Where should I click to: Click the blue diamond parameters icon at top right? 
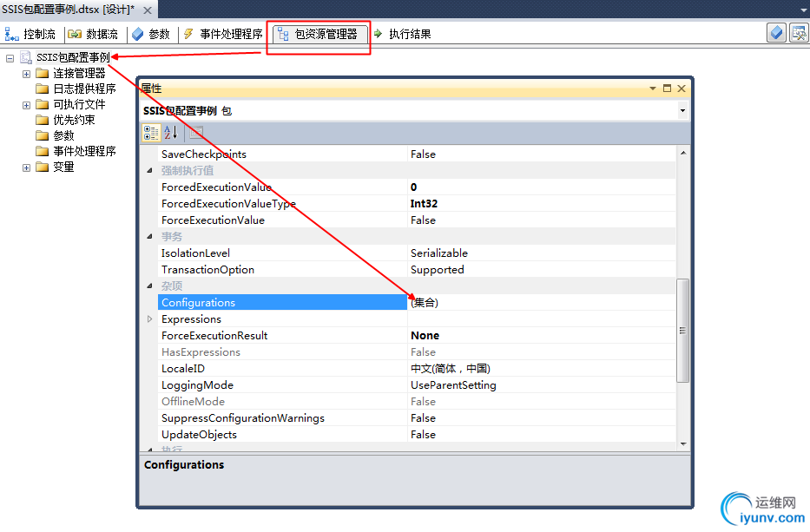click(x=776, y=33)
